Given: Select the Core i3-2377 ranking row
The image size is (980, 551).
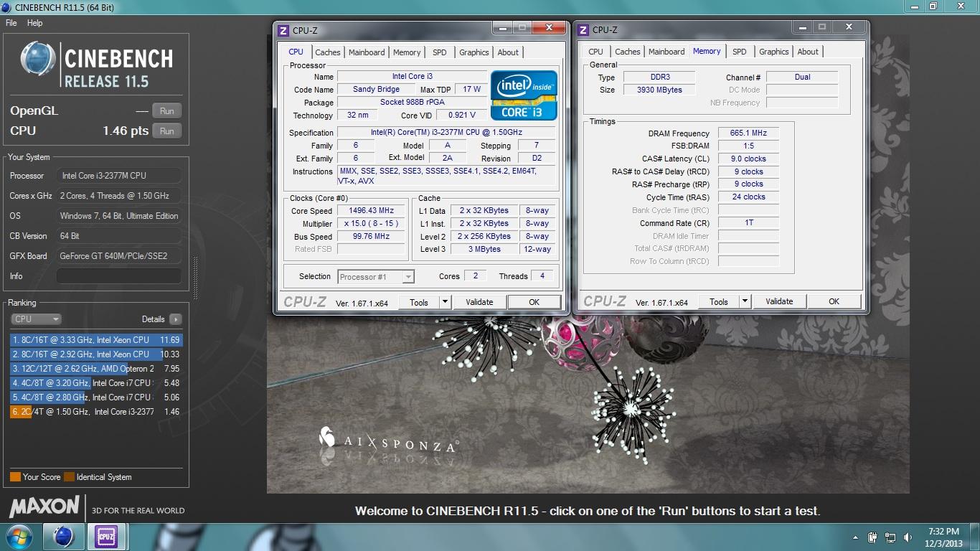Looking at the screenshot, I should 96,412.
